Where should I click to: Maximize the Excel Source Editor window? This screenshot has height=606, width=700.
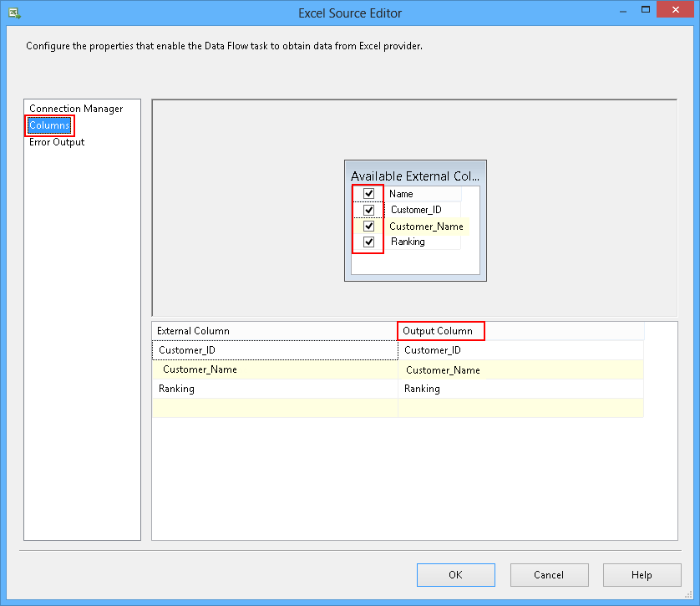pos(646,10)
